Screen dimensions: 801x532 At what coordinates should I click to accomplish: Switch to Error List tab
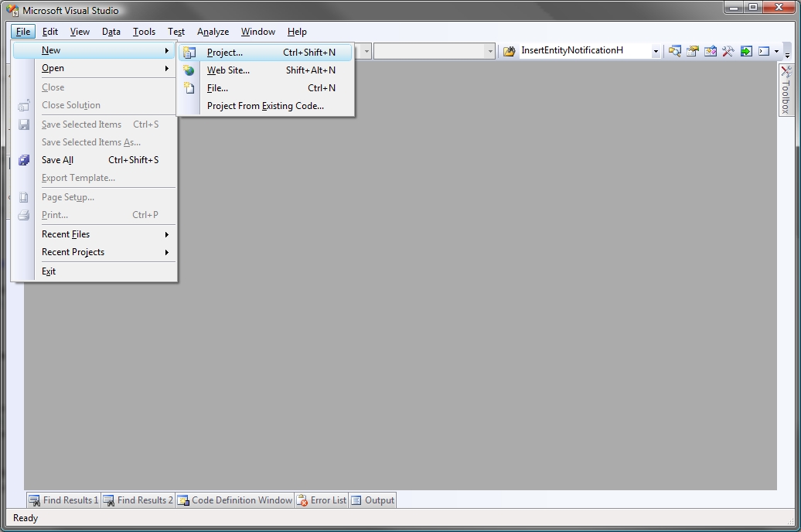[322, 500]
